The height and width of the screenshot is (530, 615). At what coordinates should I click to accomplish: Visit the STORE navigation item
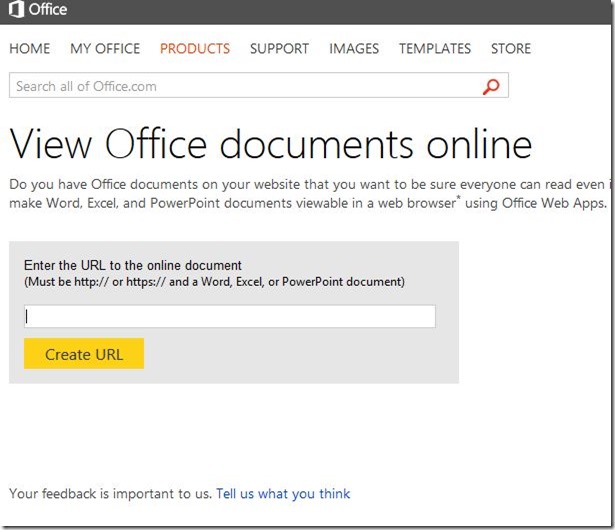pyautogui.click(x=511, y=49)
